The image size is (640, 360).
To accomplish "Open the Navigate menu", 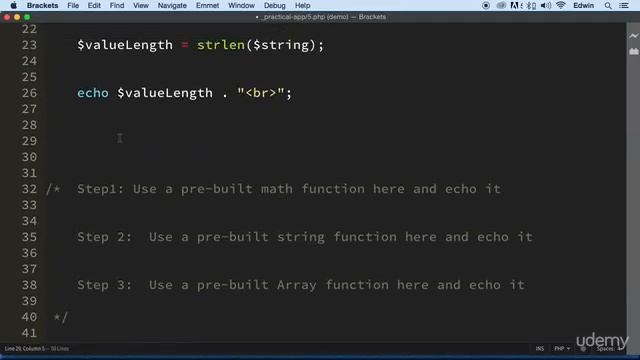I will [x=172, y=5].
